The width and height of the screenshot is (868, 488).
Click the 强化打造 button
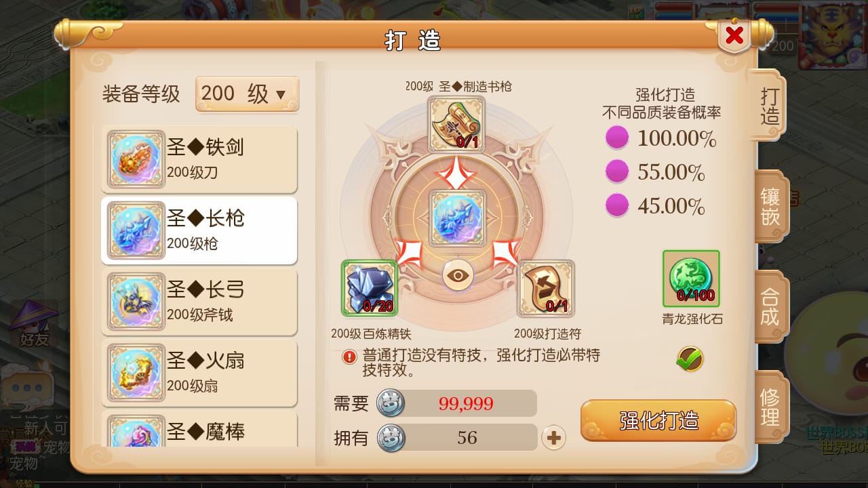click(658, 421)
